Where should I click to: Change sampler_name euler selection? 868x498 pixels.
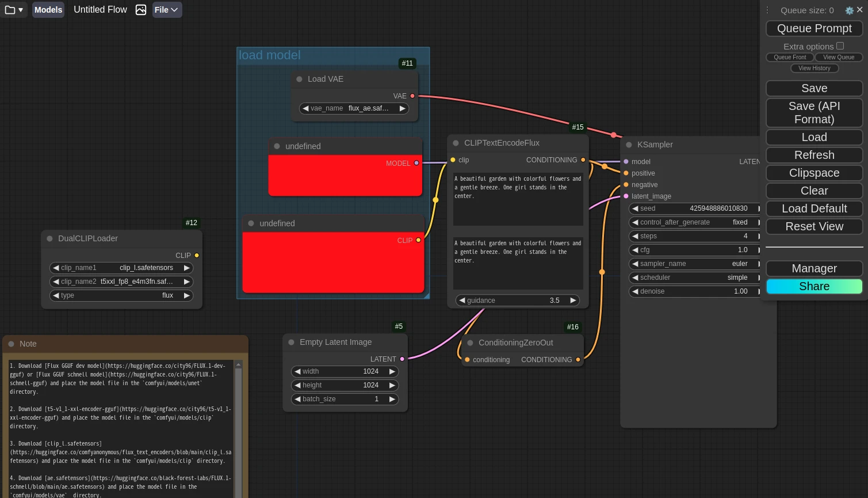694,264
